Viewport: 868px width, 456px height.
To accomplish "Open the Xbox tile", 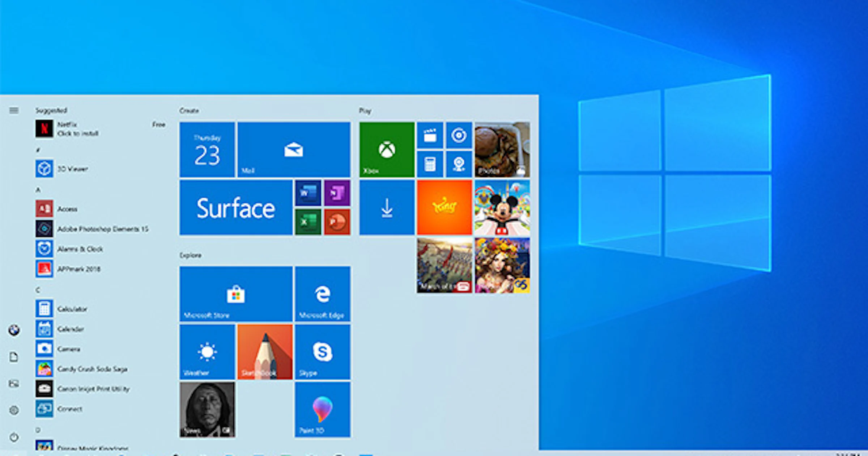I will (387, 150).
